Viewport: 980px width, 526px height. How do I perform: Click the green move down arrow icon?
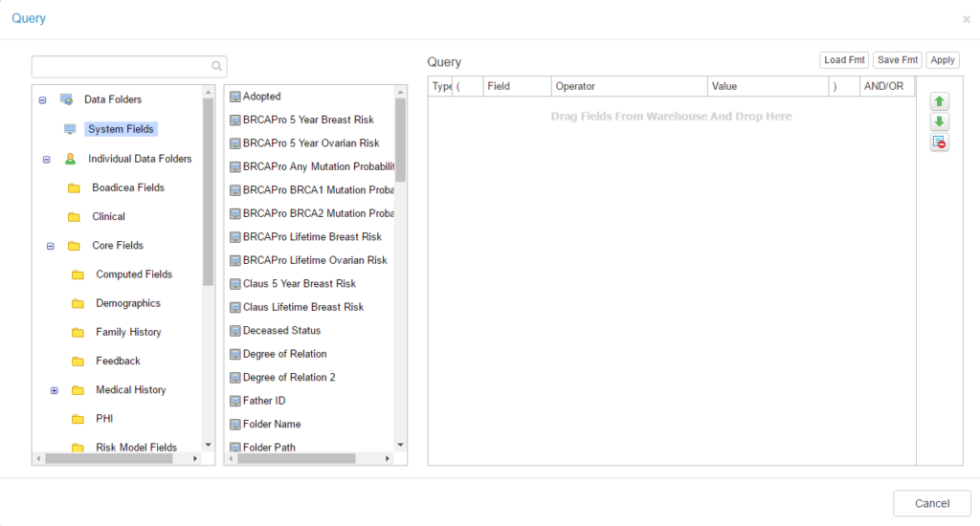coord(940,122)
